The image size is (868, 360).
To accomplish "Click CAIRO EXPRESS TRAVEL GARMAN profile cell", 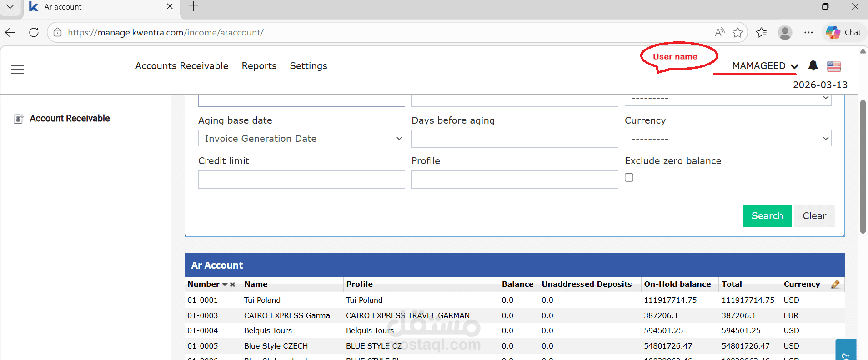I will [408, 315].
